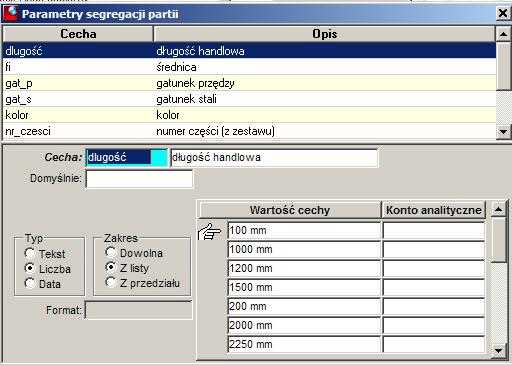Select the Liczba type radio button
The width and height of the screenshot is (512, 365).
30,268
